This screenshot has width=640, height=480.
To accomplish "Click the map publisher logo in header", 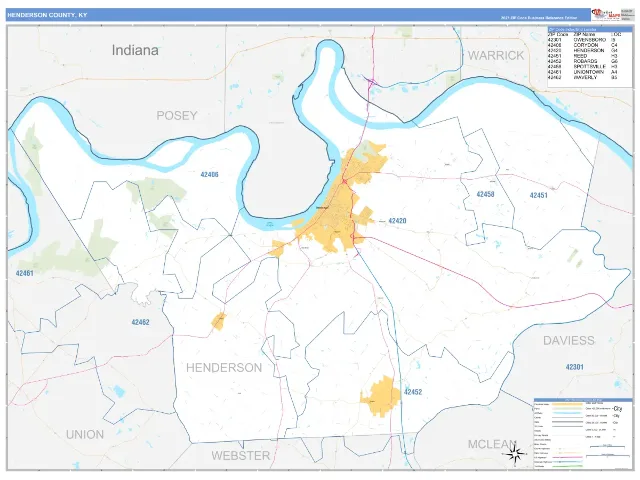I will (x=606, y=14).
